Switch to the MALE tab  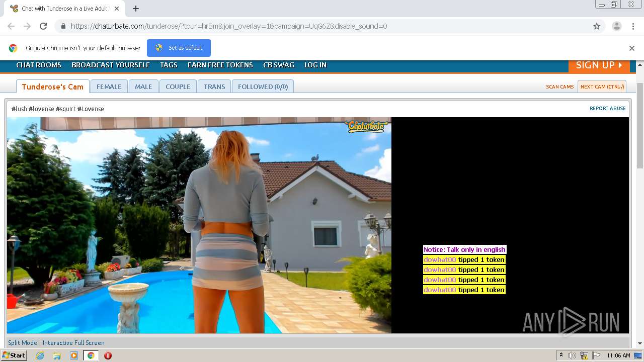coord(143,86)
